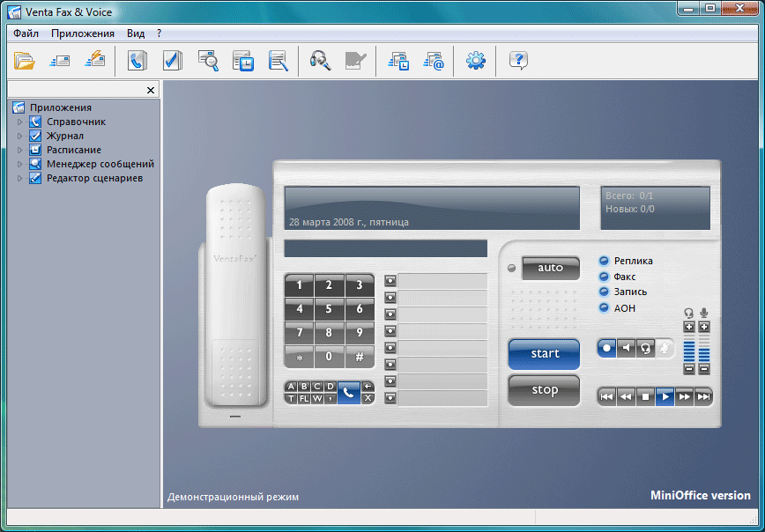Screen dimensions: 765x532
Task: Open the Приложения menu
Action: 83,33
